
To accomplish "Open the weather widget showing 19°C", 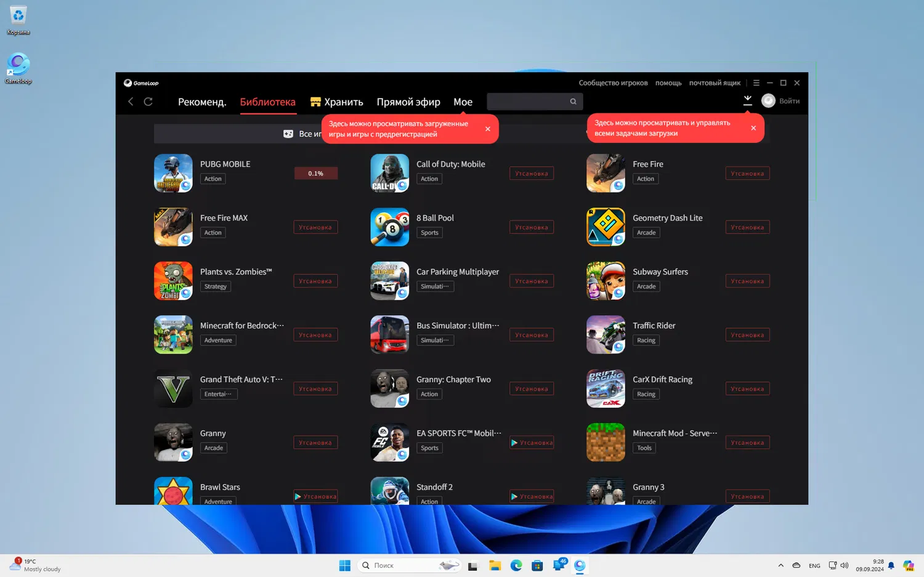I will tap(36, 565).
